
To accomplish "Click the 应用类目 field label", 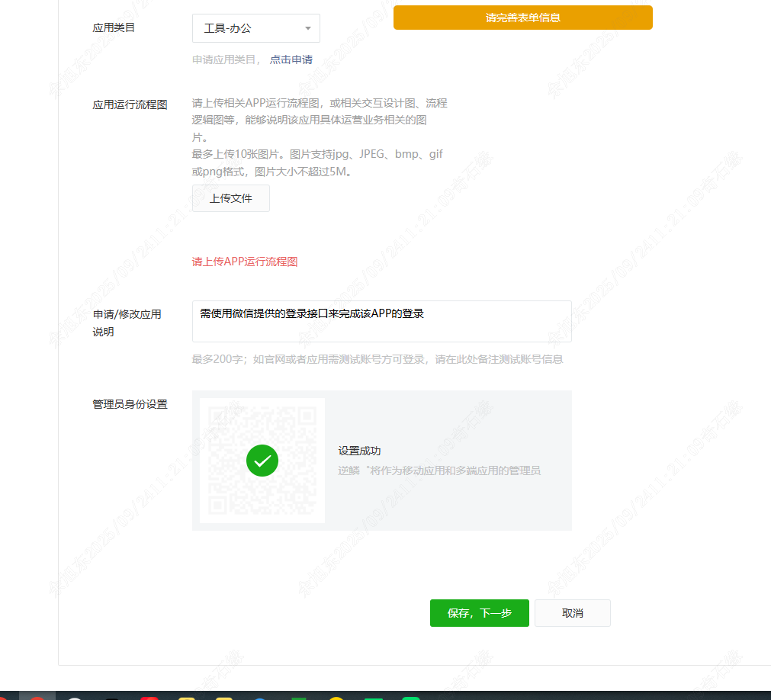I will coord(114,27).
